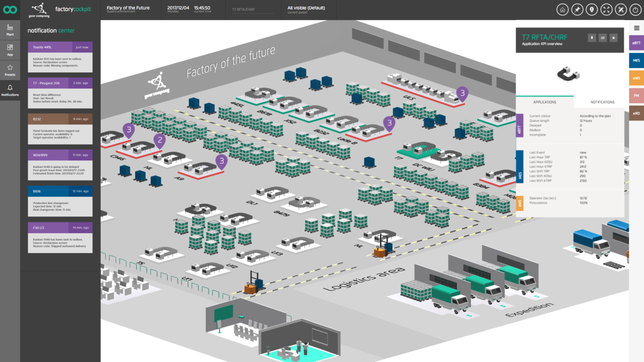Open the App section in sidebar
The height and width of the screenshot is (362, 644).
tap(10, 50)
